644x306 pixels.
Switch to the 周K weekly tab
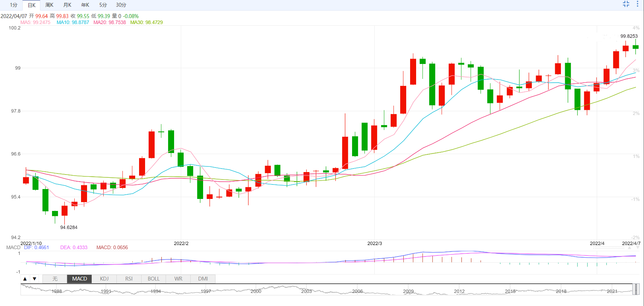50,5
